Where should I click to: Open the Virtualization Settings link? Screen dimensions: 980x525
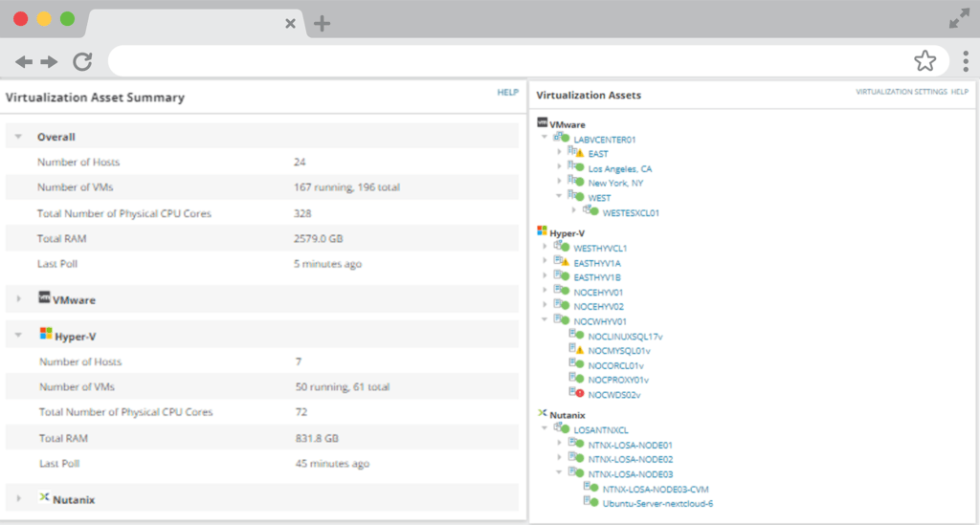[901, 92]
